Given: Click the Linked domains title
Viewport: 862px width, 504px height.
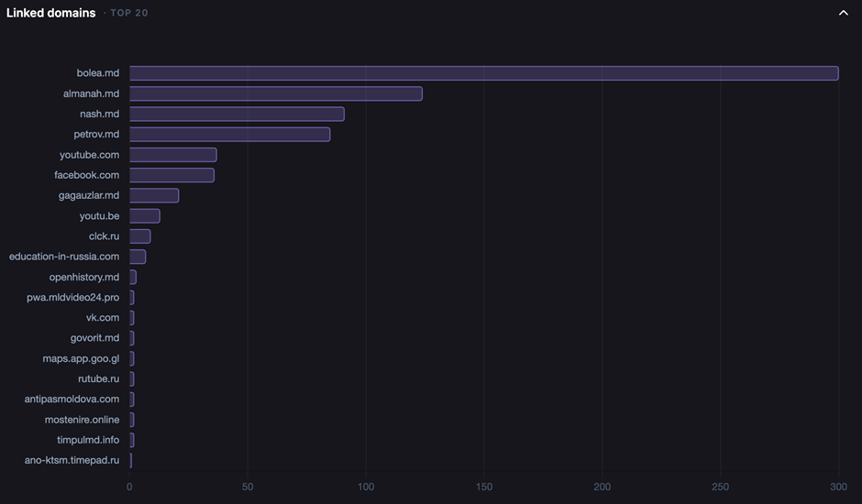Looking at the screenshot, I should point(50,13).
